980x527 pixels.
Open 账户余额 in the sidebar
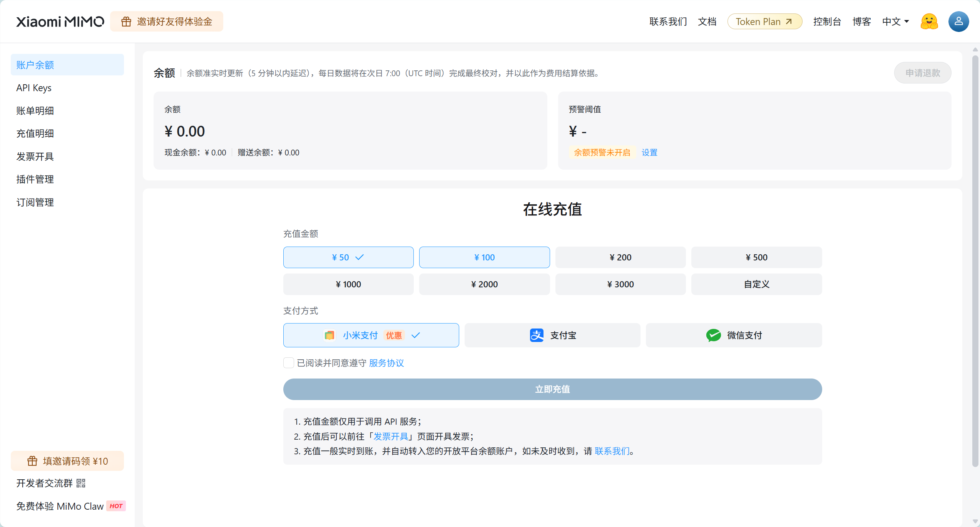tap(67, 65)
